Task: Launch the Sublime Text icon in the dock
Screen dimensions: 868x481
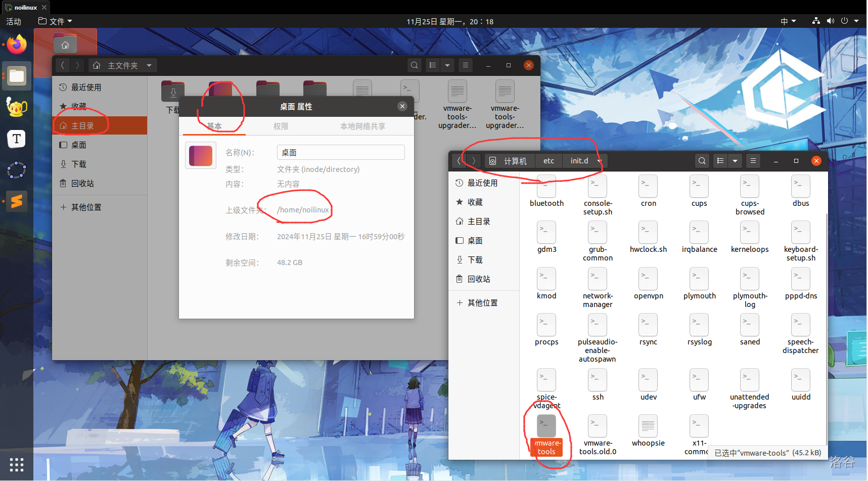Action: 17,201
